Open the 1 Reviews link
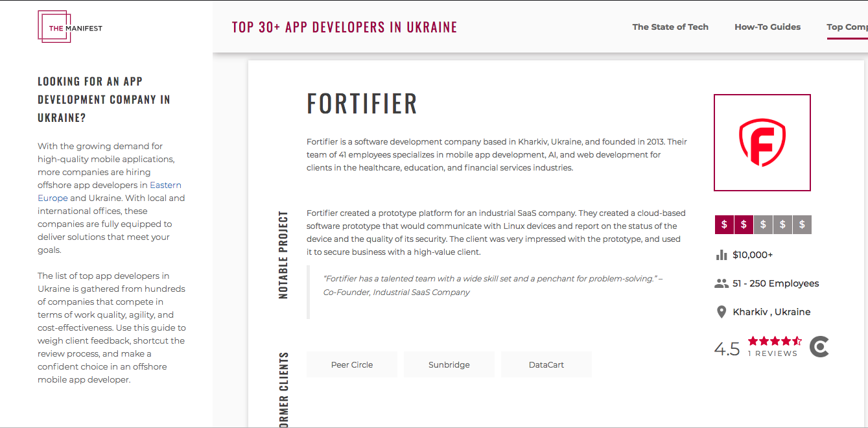Viewport: 868px width, 428px height. (773, 353)
